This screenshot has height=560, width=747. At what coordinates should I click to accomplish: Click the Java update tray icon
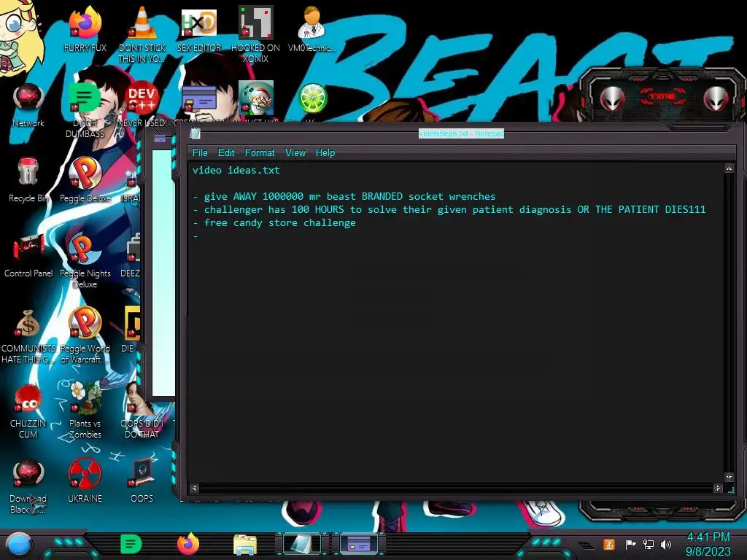609,544
